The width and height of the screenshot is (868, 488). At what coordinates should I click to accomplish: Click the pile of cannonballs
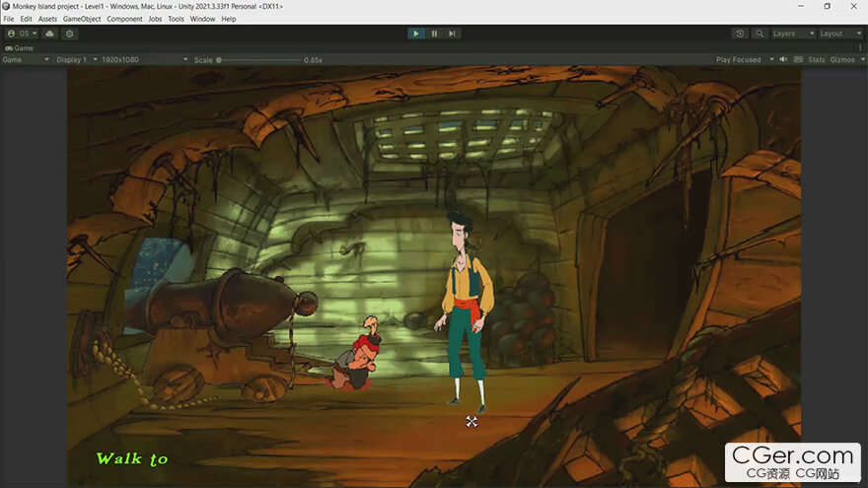(x=523, y=321)
